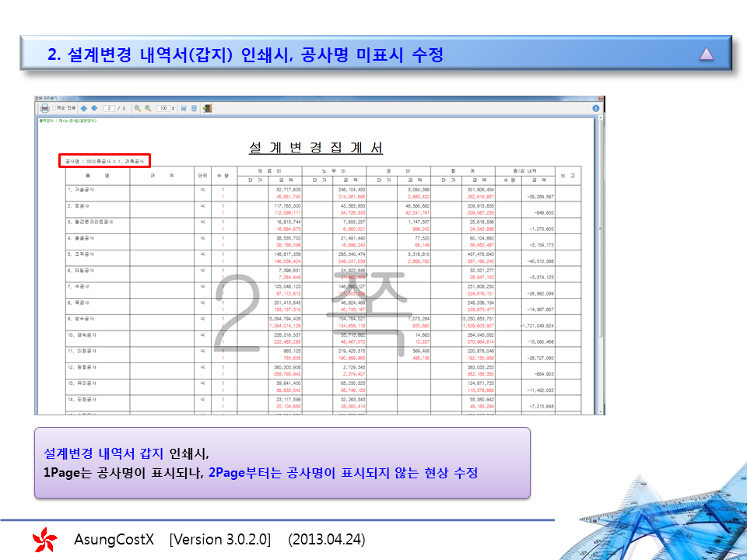Click the red-boxed 공사명 text in report
Screen dimensions: 747x560
point(104,161)
